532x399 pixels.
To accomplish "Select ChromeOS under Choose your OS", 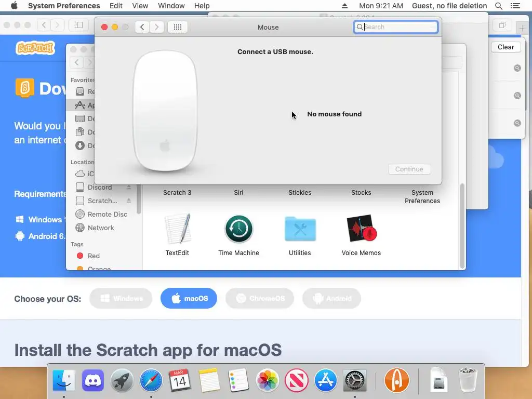I will (260, 298).
